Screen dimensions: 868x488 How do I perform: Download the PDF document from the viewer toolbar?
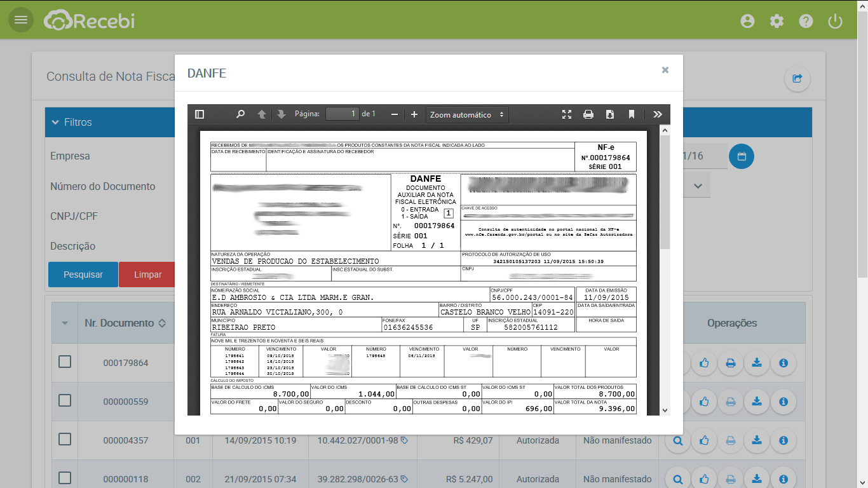click(610, 114)
